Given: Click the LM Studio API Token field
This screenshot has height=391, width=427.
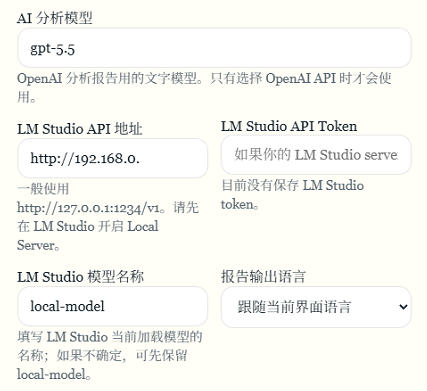Looking at the screenshot, I should tap(316, 155).
